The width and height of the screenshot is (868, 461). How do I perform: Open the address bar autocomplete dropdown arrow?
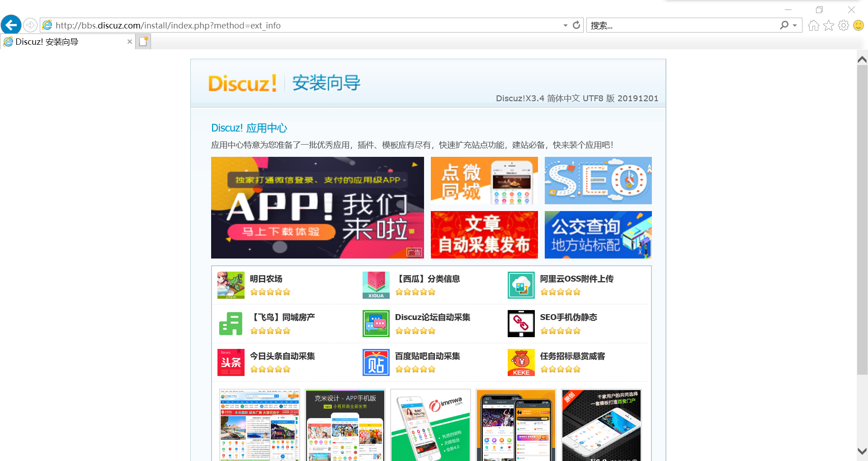tap(565, 25)
